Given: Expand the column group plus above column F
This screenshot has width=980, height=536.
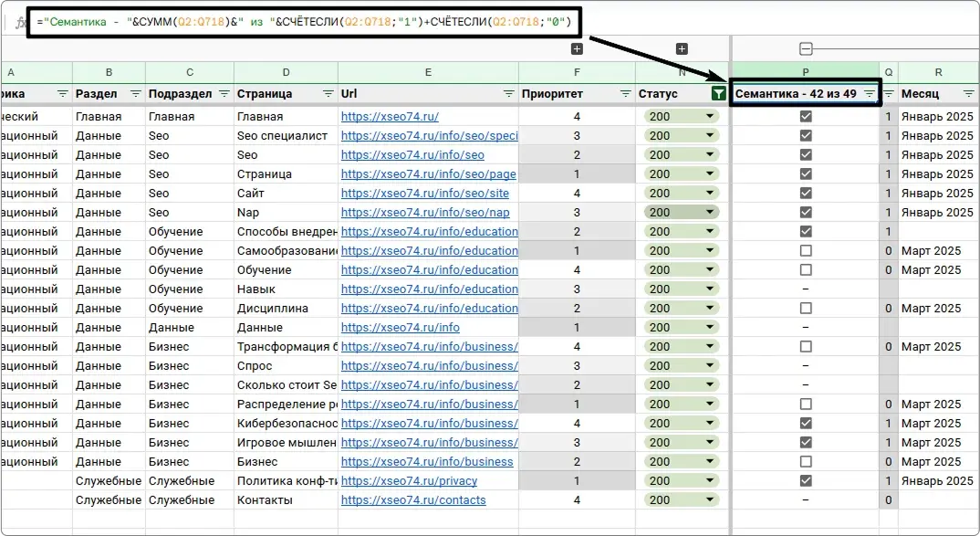Looking at the screenshot, I should pyautogui.click(x=577, y=48).
